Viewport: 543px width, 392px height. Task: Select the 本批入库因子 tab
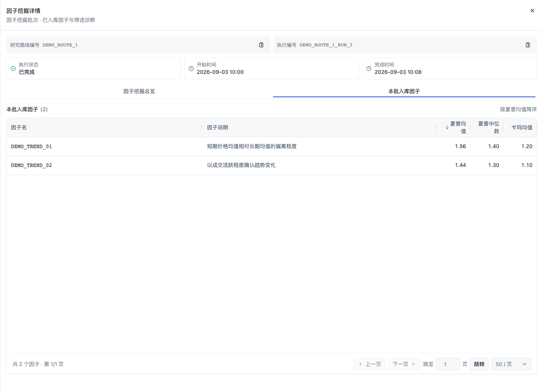(x=404, y=91)
